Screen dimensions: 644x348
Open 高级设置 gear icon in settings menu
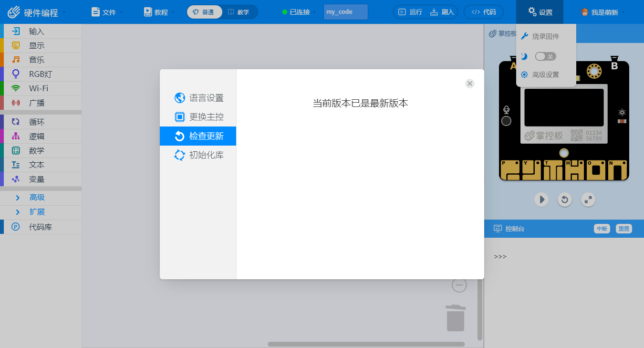(524, 74)
